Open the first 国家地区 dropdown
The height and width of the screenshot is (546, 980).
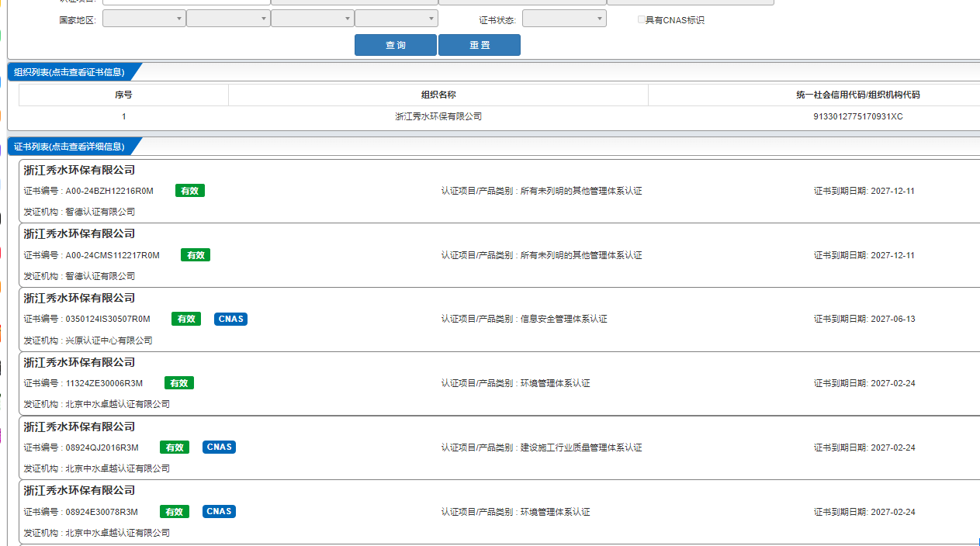pos(144,19)
